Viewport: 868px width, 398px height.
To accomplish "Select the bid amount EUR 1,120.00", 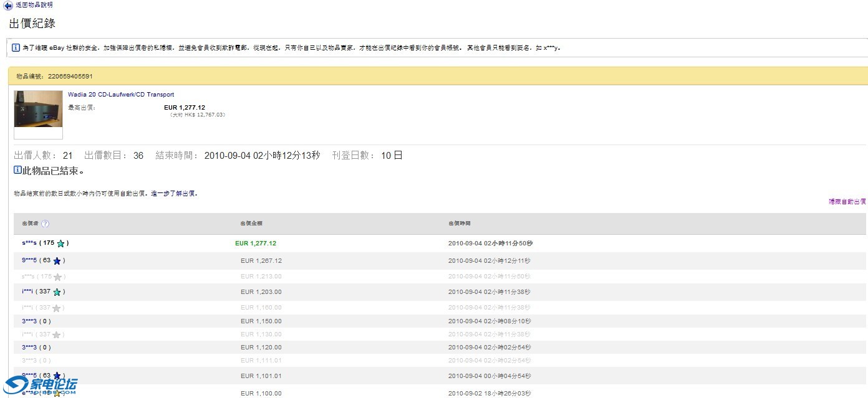I will [x=261, y=348].
